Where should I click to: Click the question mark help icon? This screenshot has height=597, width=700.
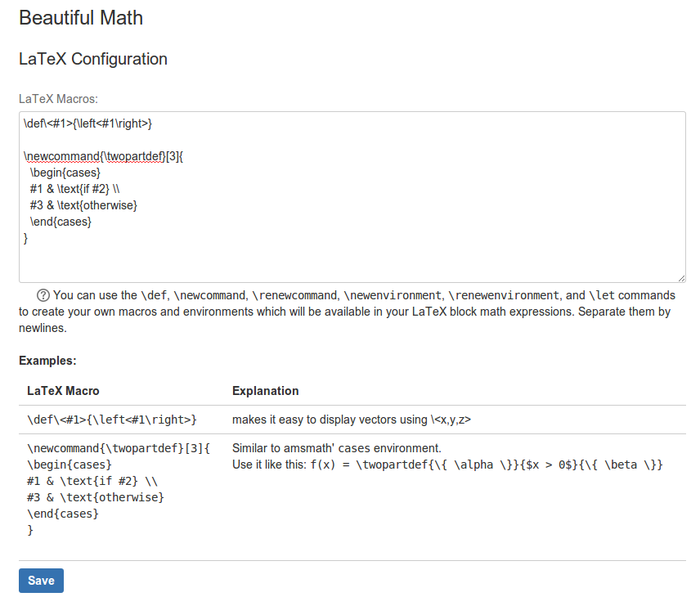point(43,295)
